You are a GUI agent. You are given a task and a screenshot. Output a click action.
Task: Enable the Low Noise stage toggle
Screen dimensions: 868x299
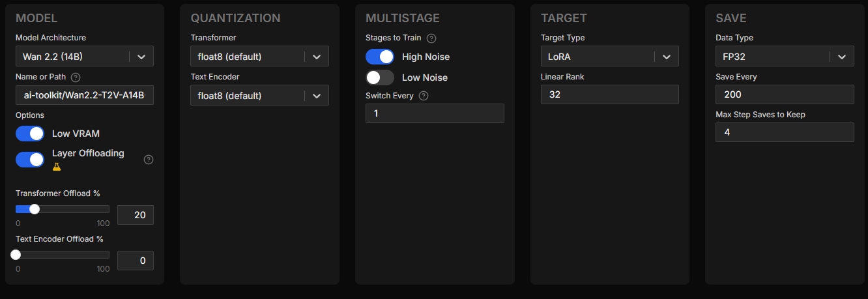(x=380, y=78)
